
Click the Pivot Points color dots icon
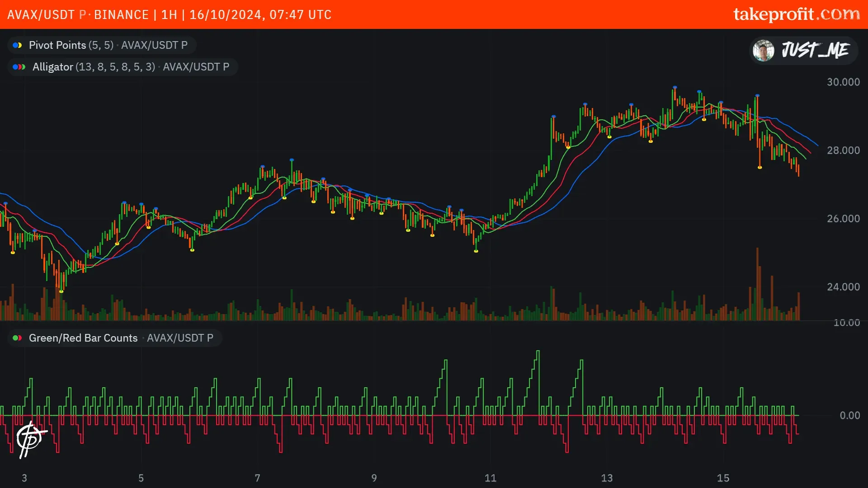[17, 45]
